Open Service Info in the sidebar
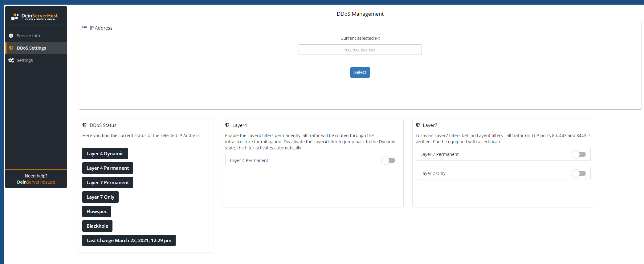The image size is (644, 264). click(x=28, y=36)
